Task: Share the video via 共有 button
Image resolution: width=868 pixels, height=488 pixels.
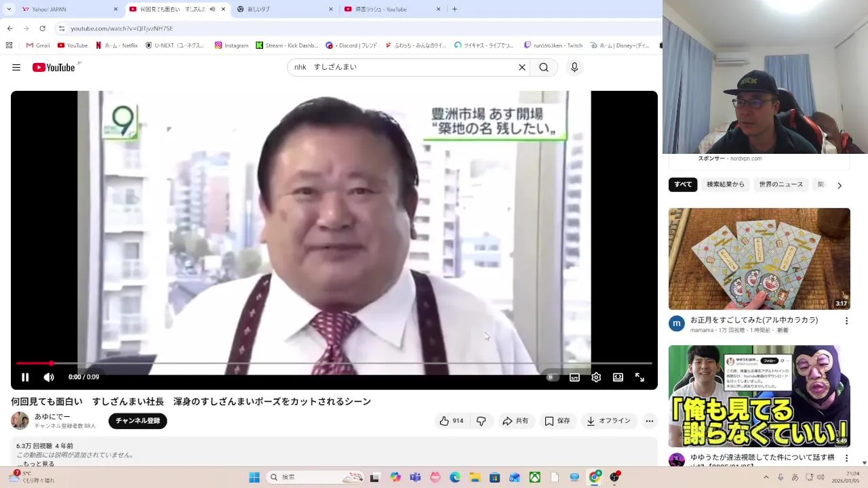Action: tap(515, 421)
